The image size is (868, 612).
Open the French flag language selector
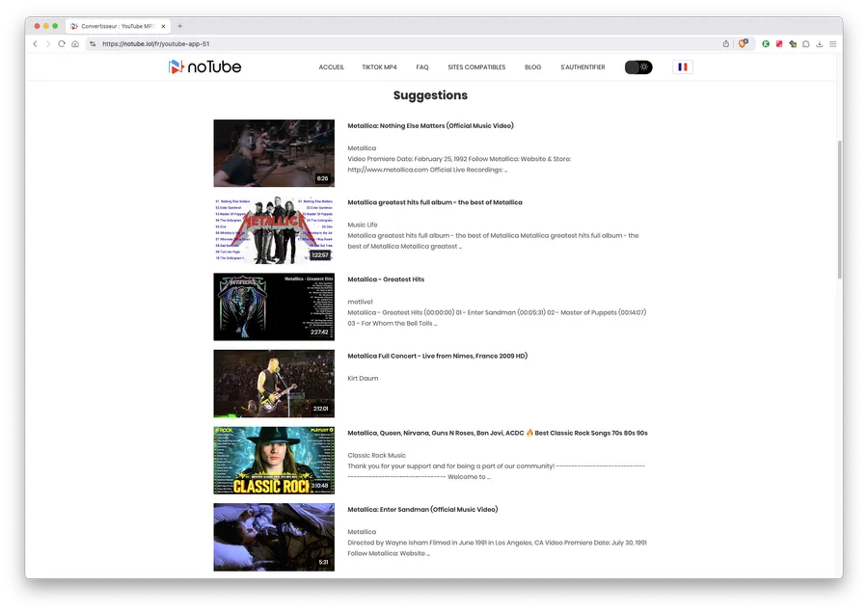coord(683,67)
